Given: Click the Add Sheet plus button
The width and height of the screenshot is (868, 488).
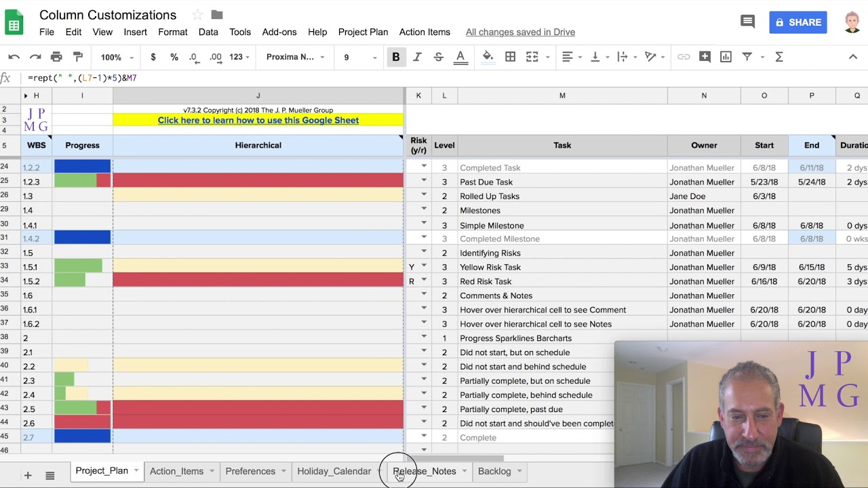Looking at the screenshot, I should [28, 476].
